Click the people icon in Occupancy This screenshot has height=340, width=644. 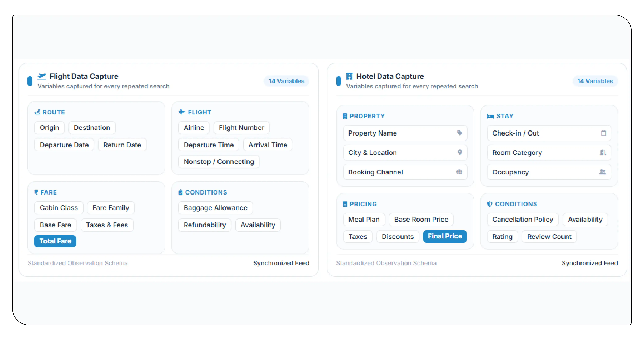point(603,172)
